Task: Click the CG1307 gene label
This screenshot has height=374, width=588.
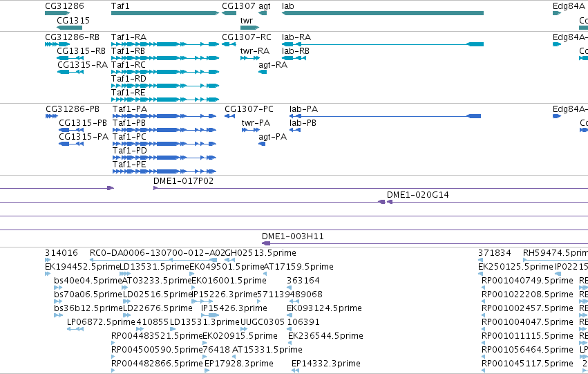Action: tap(238, 6)
